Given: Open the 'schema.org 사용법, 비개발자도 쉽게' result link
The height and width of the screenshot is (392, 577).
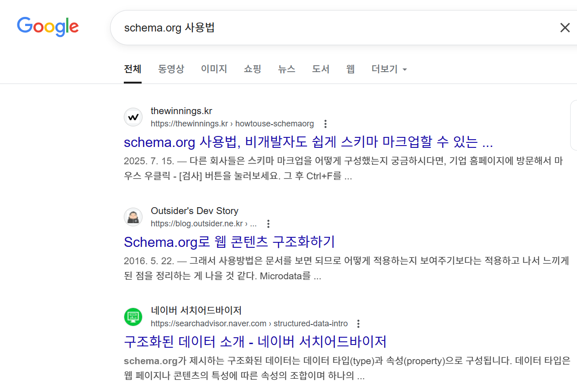Looking at the screenshot, I should tap(308, 142).
